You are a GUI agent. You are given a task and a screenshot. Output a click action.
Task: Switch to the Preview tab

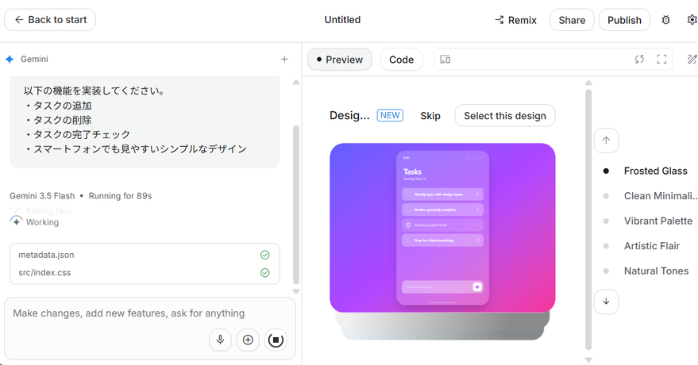point(340,60)
